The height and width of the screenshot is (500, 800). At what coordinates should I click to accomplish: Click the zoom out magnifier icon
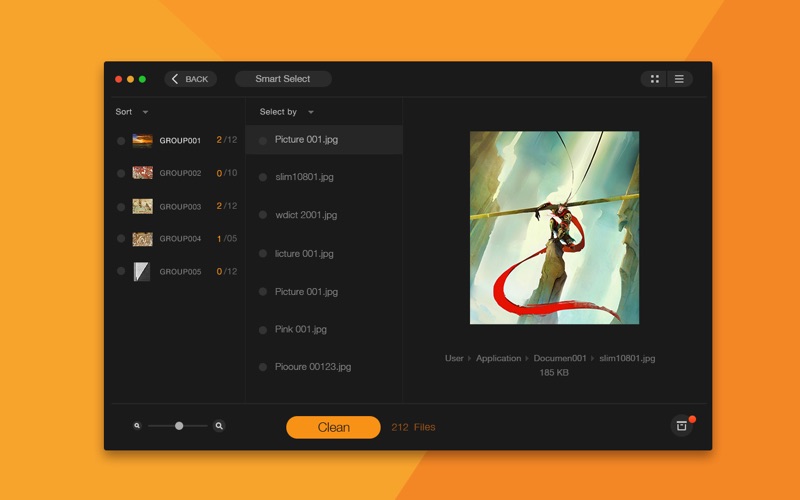point(137,426)
